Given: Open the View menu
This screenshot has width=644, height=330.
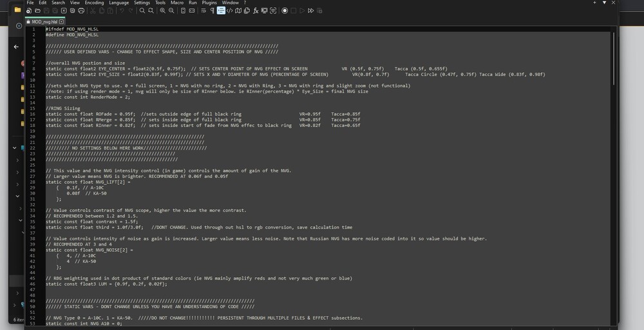Looking at the screenshot, I should 75,3.
